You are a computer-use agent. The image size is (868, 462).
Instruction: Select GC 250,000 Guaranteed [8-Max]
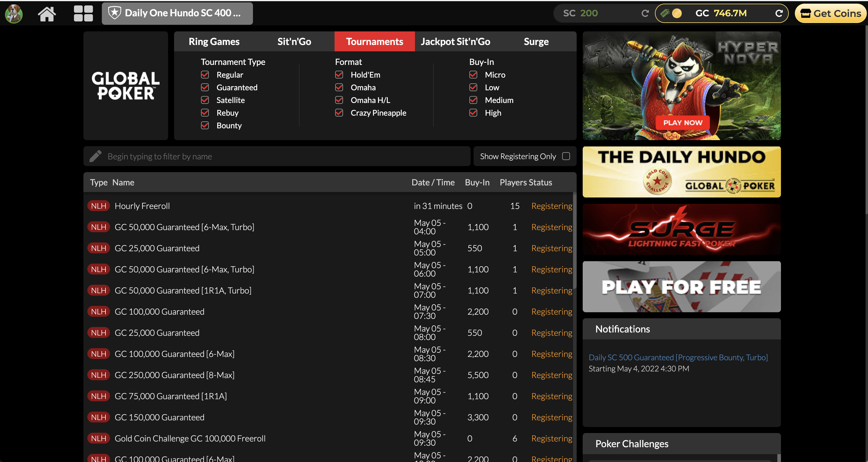pos(329,375)
